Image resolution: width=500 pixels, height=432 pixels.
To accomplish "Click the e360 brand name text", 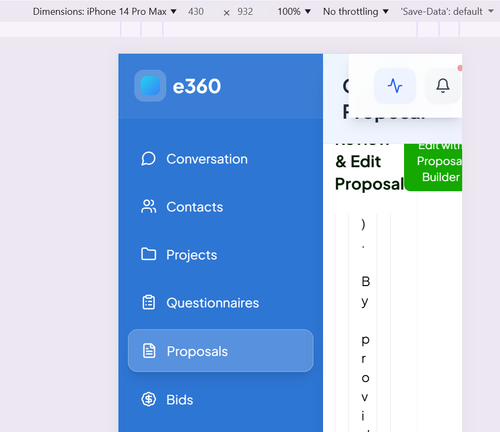I will (x=197, y=86).
